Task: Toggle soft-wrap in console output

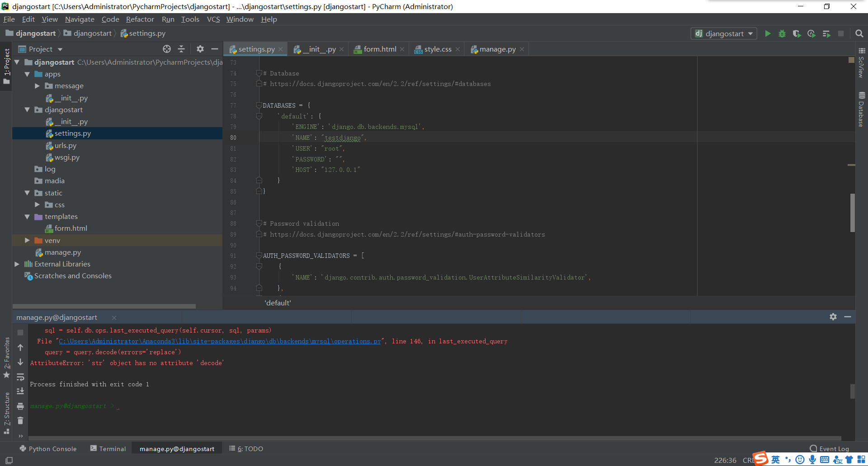Action: (x=20, y=377)
